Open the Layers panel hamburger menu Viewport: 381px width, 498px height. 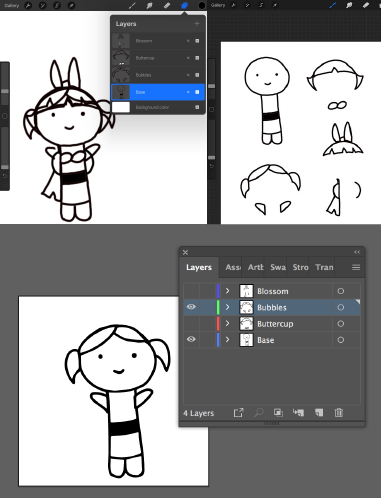point(356,267)
